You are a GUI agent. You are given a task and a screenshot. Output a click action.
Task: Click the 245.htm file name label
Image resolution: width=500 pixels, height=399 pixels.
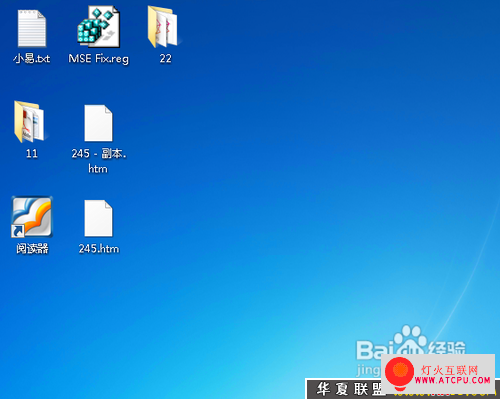99,249
